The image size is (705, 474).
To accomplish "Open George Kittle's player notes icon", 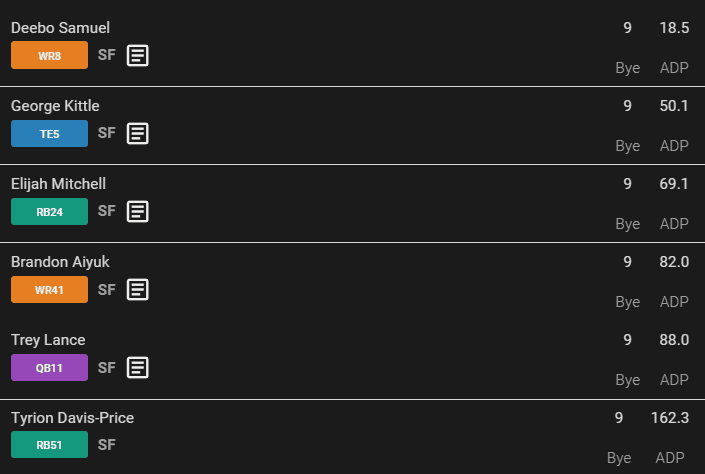I will point(138,133).
